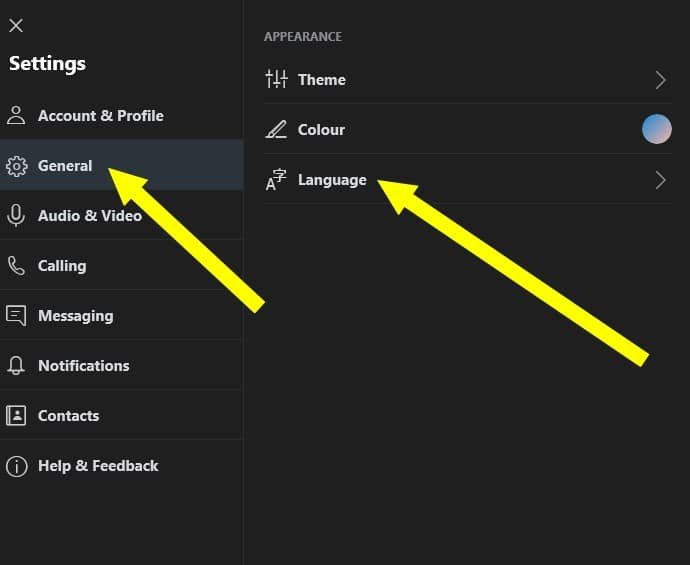
Task: Expand the Language chevron arrow
Action: pyautogui.click(x=660, y=180)
